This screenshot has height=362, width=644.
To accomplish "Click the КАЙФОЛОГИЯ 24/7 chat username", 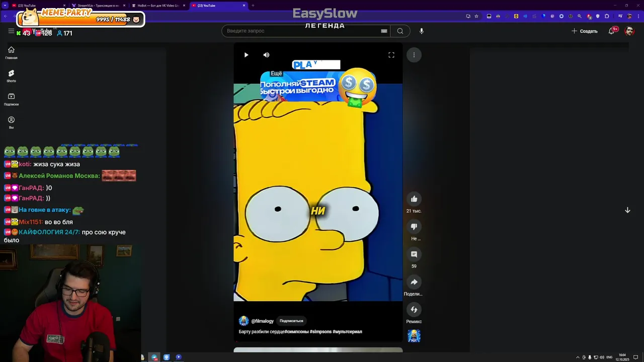I will pos(49,232).
